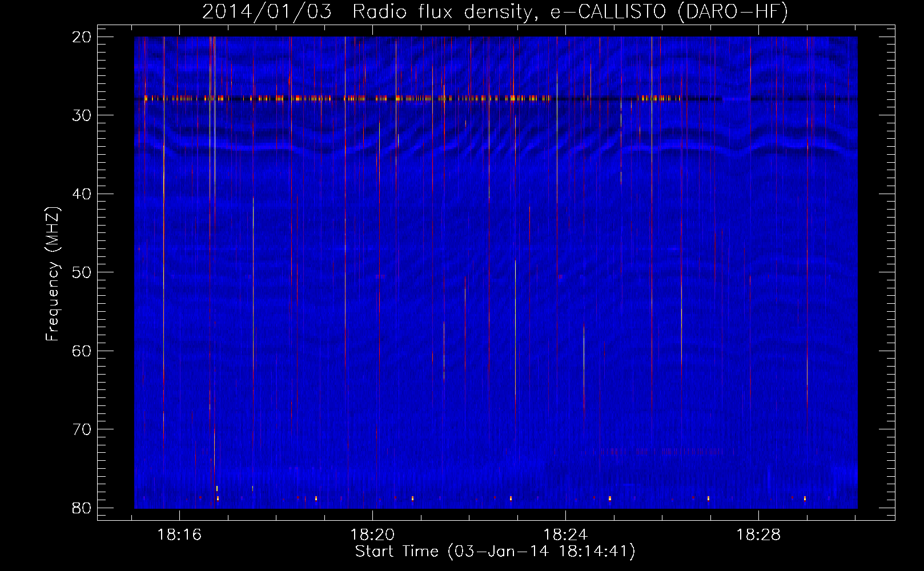The width and height of the screenshot is (924, 571).
Task: Click the '70' frequency tick label
Action: 82,429
